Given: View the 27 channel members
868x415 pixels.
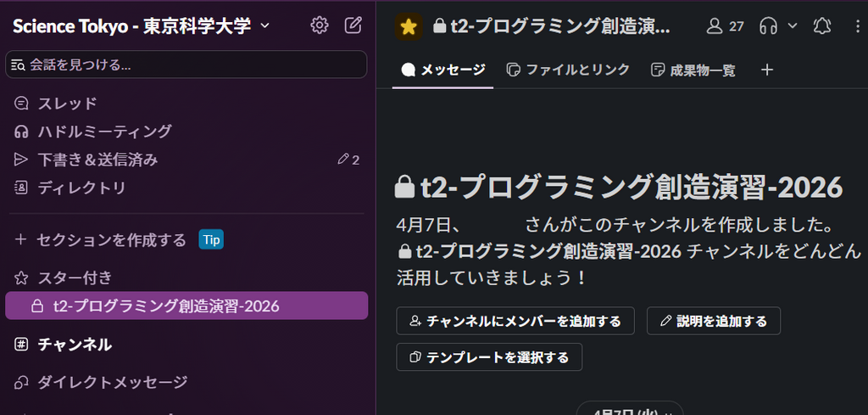Looking at the screenshot, I should click(x=726, y=26).
